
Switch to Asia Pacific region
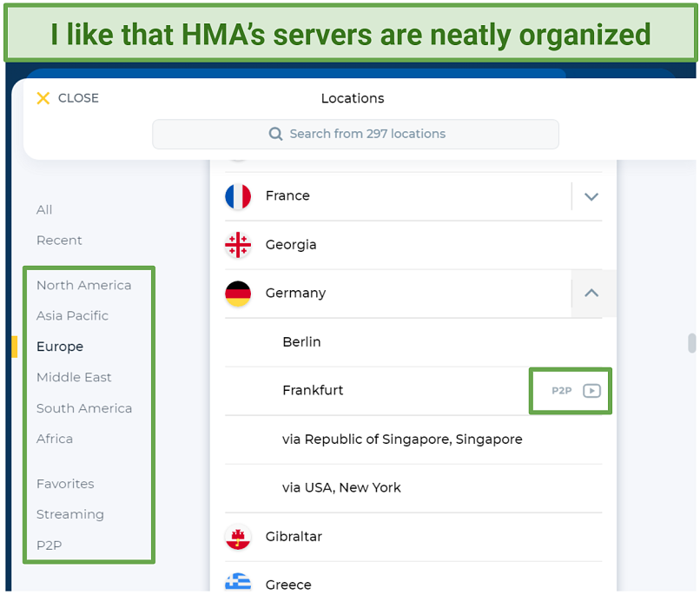[72, 316]
